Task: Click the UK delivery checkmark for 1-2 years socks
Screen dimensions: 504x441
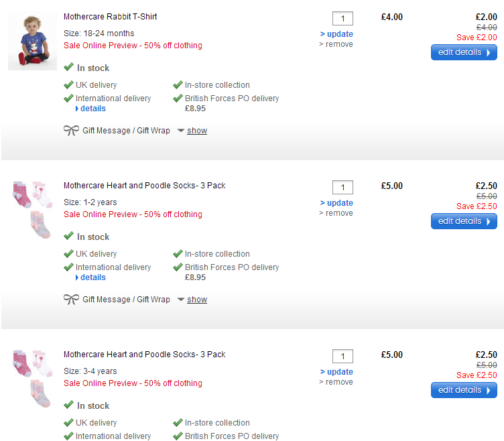Action: (68, 253)
